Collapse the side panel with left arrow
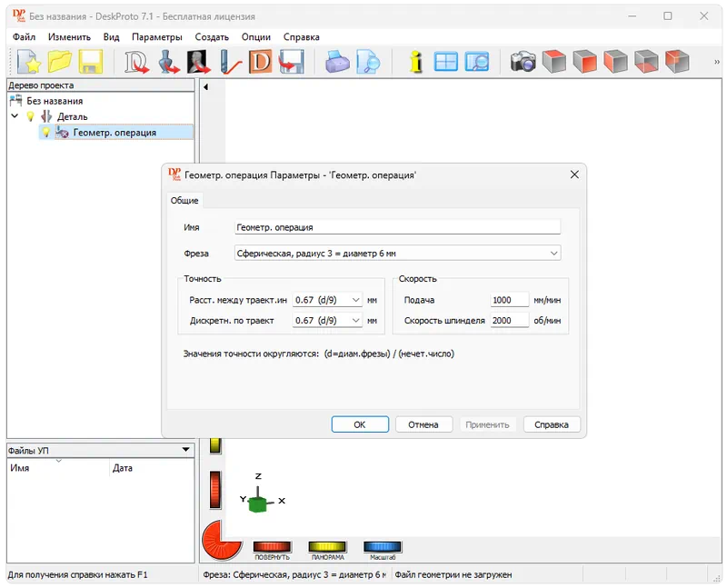The height and width of the screenshot is (588, 727). click(x=206, y=86)
